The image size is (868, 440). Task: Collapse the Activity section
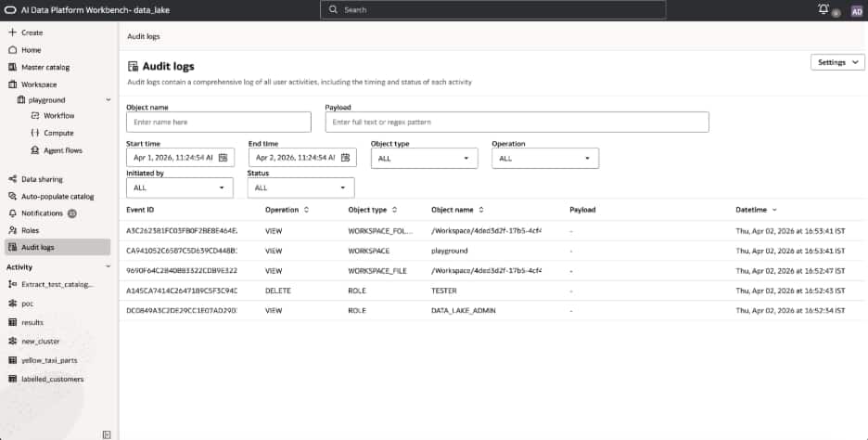[x=108, y=267]
